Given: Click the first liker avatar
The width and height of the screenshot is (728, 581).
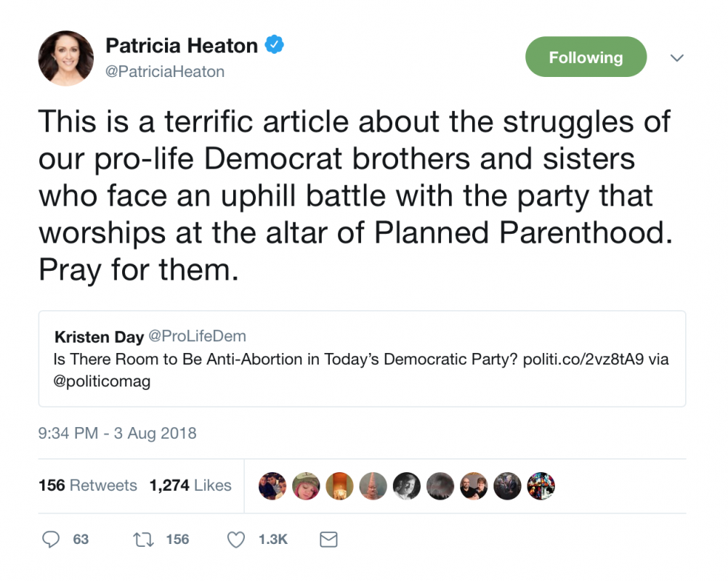Looking at the screenshot, I should (272, 486).
